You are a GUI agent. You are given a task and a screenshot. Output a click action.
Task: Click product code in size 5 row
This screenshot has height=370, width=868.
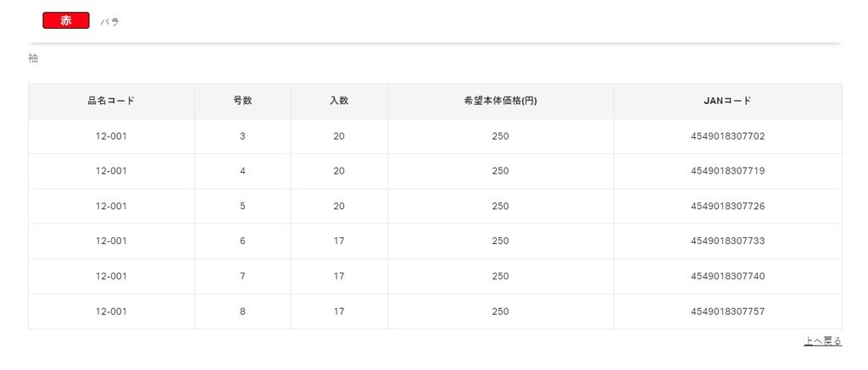[111, 207]
